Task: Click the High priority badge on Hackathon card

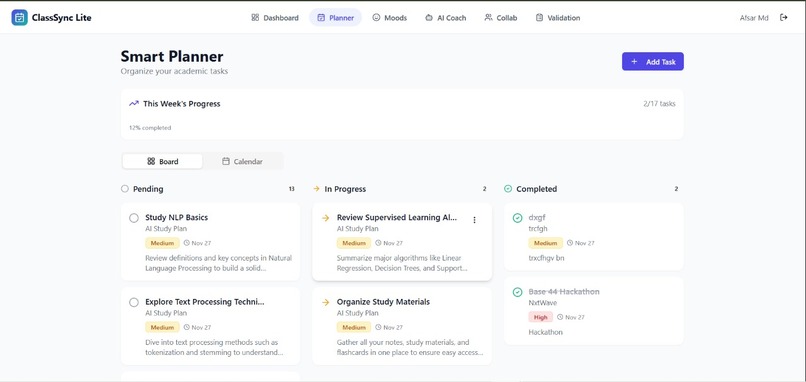Action: pos(541,317)
